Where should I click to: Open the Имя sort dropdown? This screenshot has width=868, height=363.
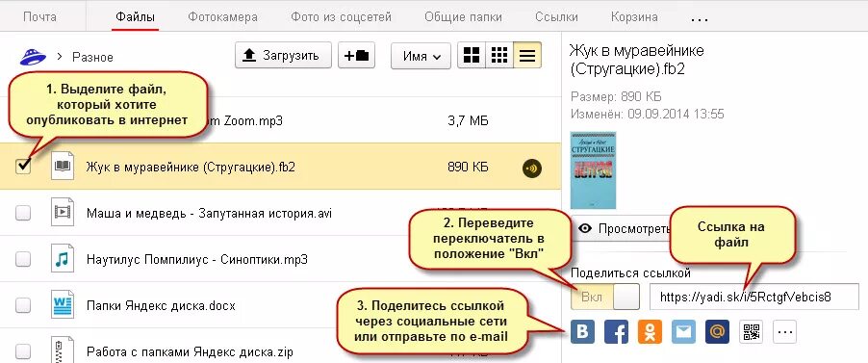click(x=421, y=56)
